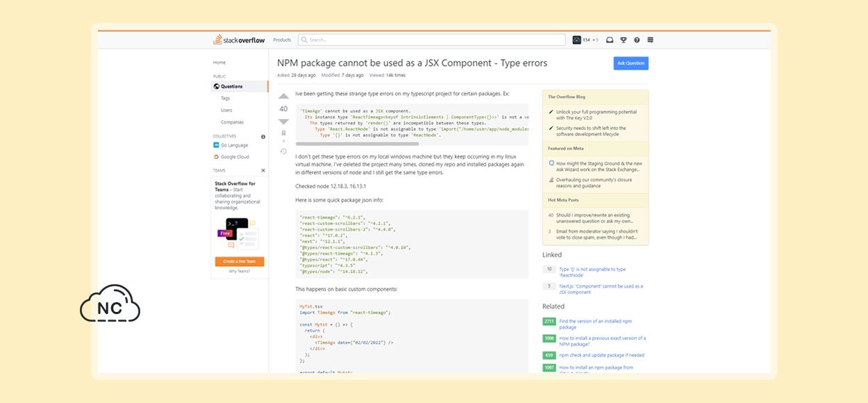Open the inbox icon in top bar

click(610, 40)
